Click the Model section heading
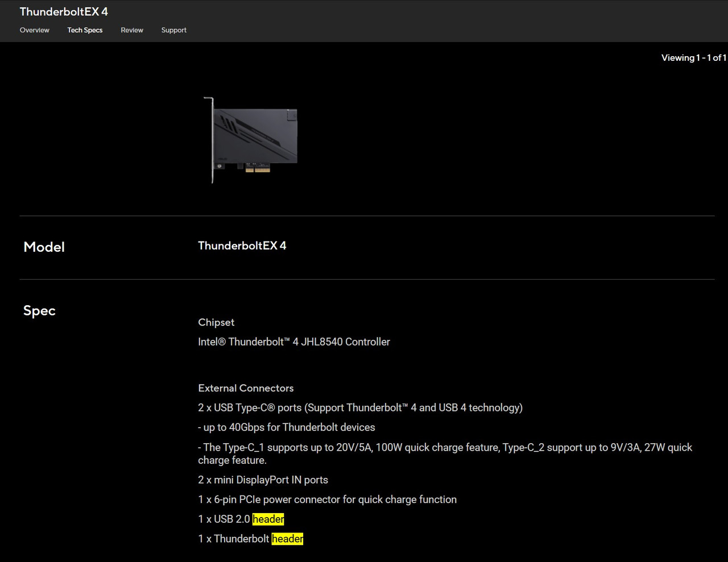The width and height of the screenshot is (728, 562). pos(44,247)
